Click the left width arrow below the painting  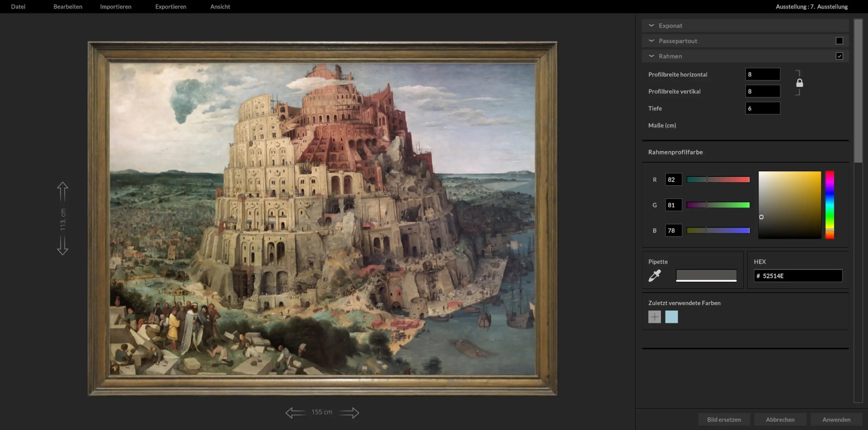(x=296, y=412)
